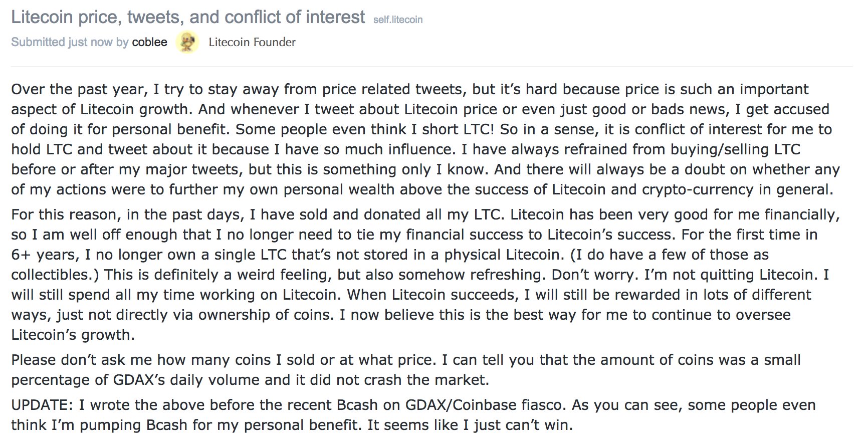868x443 pixels.
Task: Open coblee's user profile link
Action: point(149,42)
